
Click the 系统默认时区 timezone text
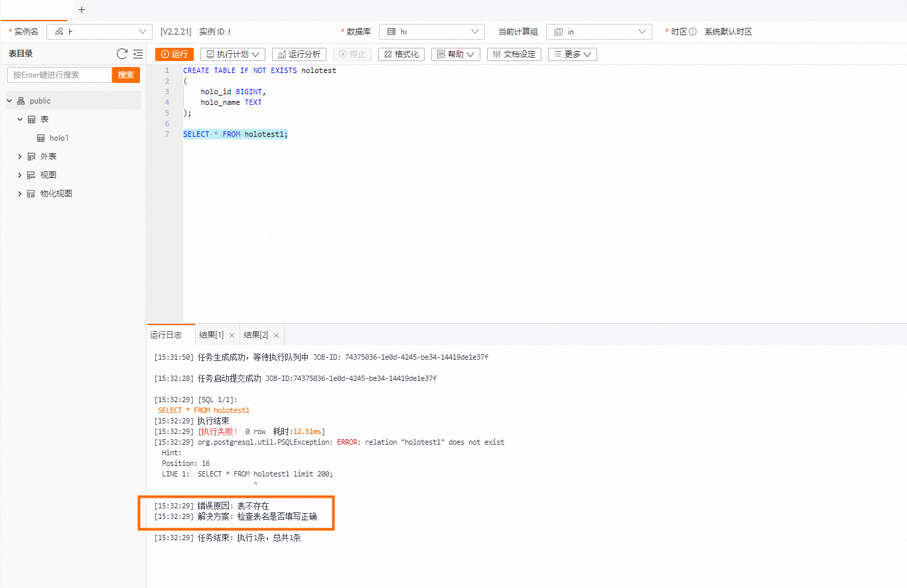click(x=729, y=32)
